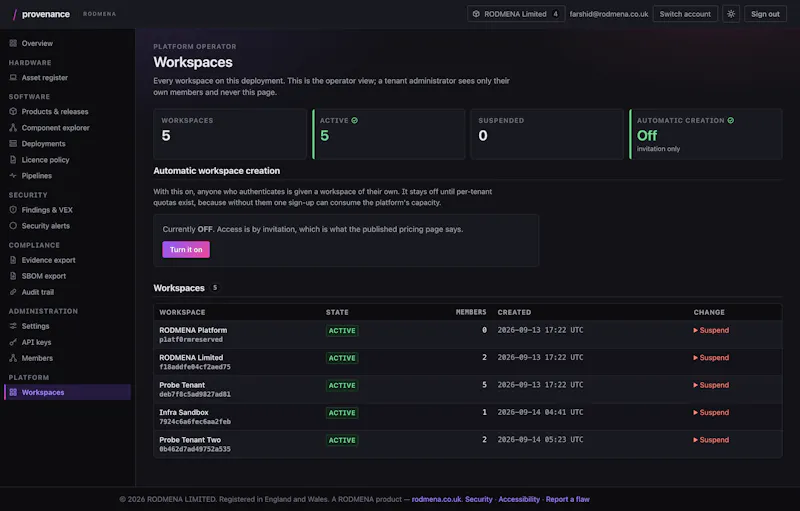Image resolution: width=800 pixels, height=511 pixels.
Task: Click workspace ID 7924c6a6fec6aa2feb
Action: pos(195,422)
